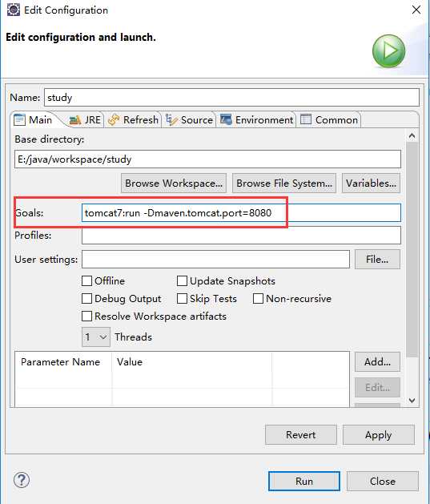Enable the Offline checkbox
The image size is (430, 504).
[x=86, y=281]
